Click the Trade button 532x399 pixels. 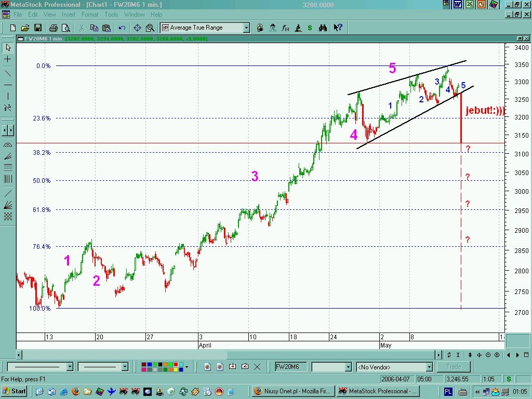click(x=453, y=367)
